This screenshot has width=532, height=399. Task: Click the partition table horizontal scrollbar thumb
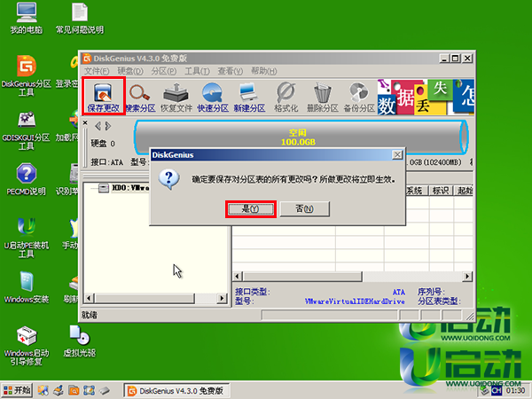[302, 277]
